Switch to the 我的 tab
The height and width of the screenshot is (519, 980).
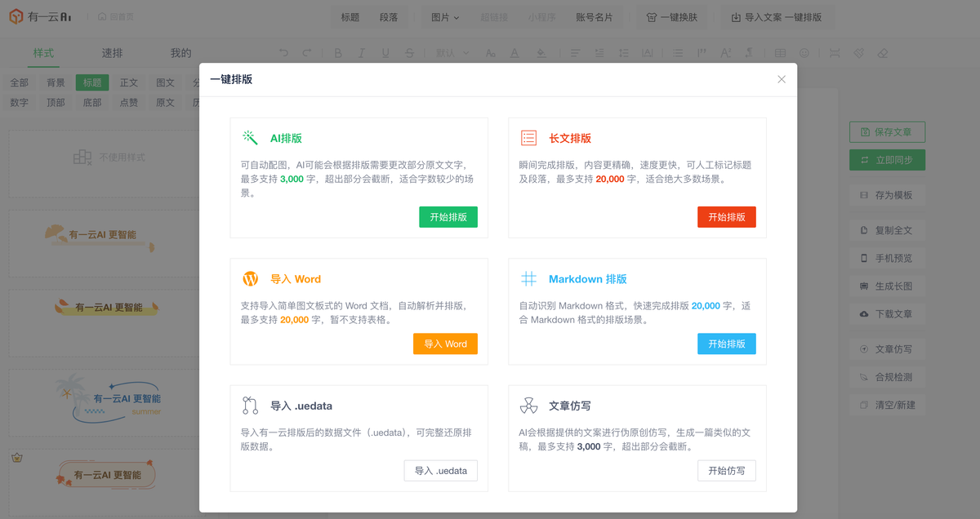[180, 53]
